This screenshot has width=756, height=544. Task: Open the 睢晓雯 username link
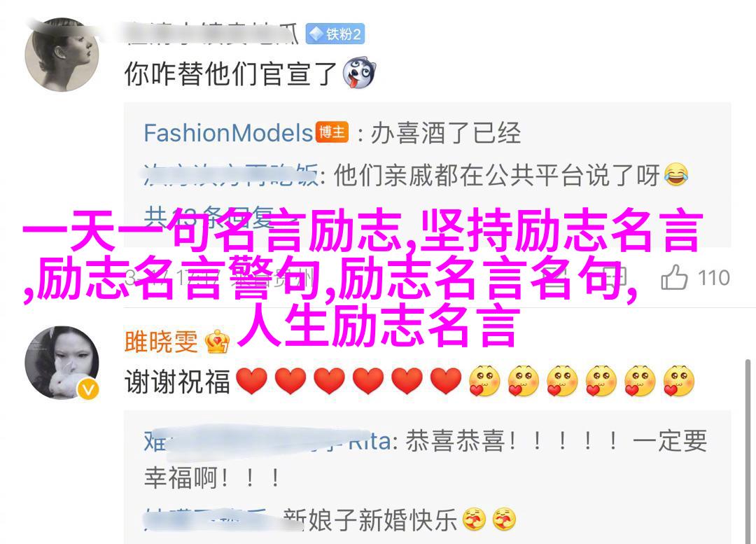tap(161, 342)
